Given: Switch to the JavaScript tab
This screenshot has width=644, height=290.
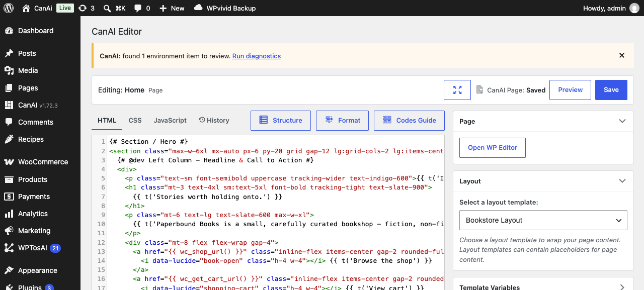Looking at the screenshot, I should [170, 120].
